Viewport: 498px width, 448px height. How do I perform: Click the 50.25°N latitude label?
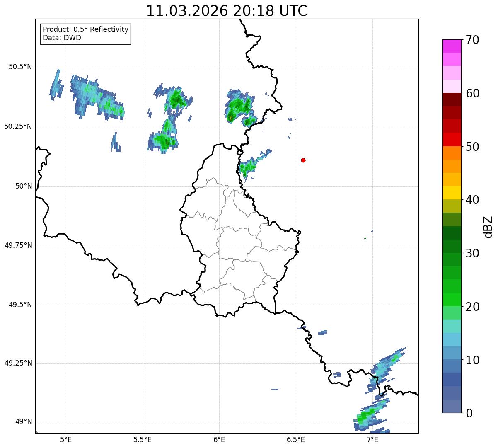(x=18, y=126)
